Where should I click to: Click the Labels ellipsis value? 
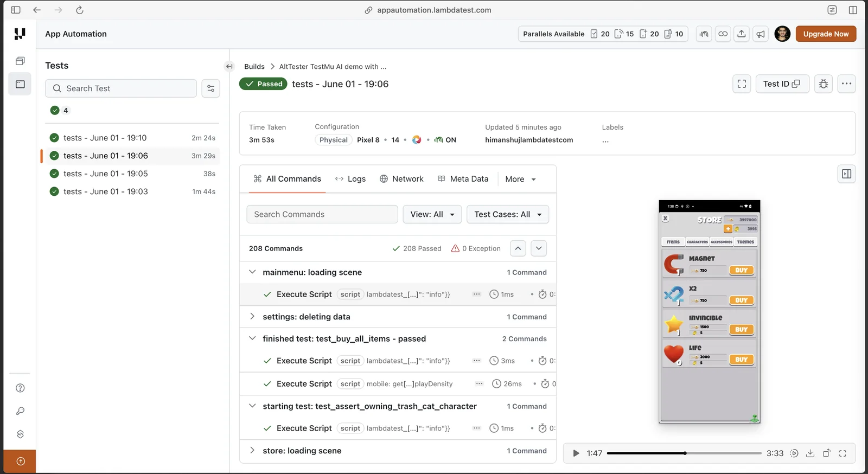605,140
